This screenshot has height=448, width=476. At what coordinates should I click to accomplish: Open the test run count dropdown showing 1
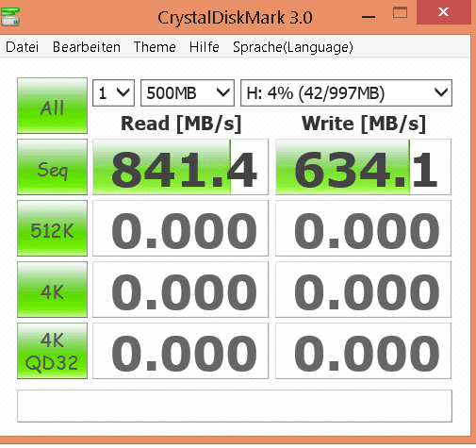pos(113,93)
